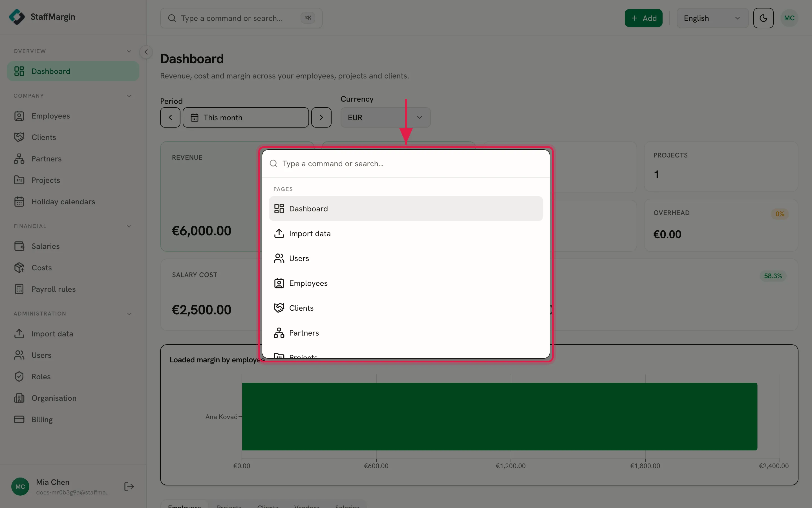Click the log out icon beside Mia Chen
The height and width of the screenshot is (508, 812).
point(129,487)
